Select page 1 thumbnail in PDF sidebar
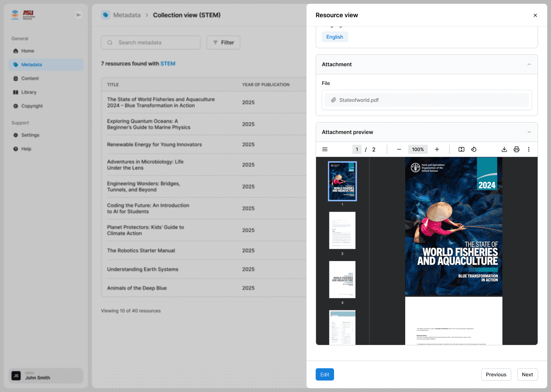This screenshot has height=392, width=551. (x=342, y=181)
